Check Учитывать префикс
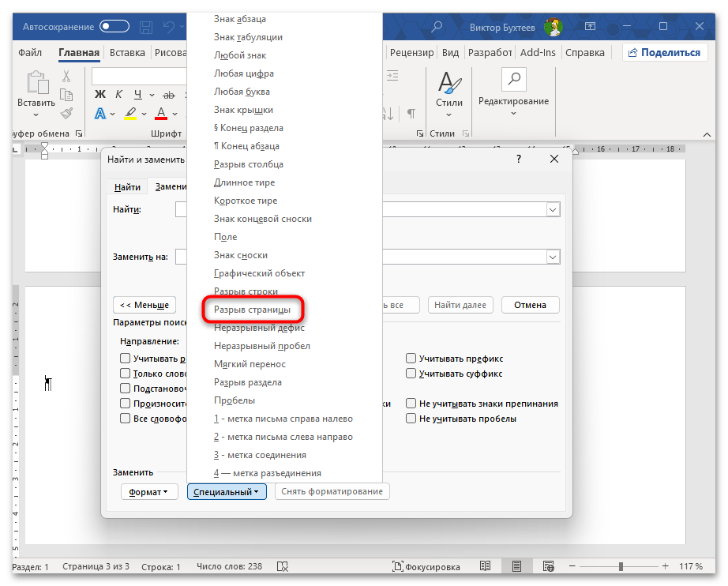This screenshot has height=586, width=728. point(411,359)
